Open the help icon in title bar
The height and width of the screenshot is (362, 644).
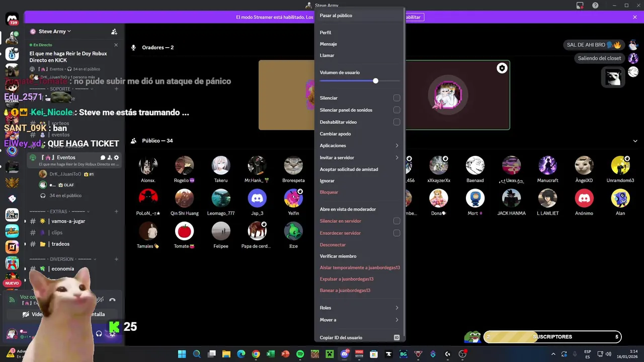595,6
